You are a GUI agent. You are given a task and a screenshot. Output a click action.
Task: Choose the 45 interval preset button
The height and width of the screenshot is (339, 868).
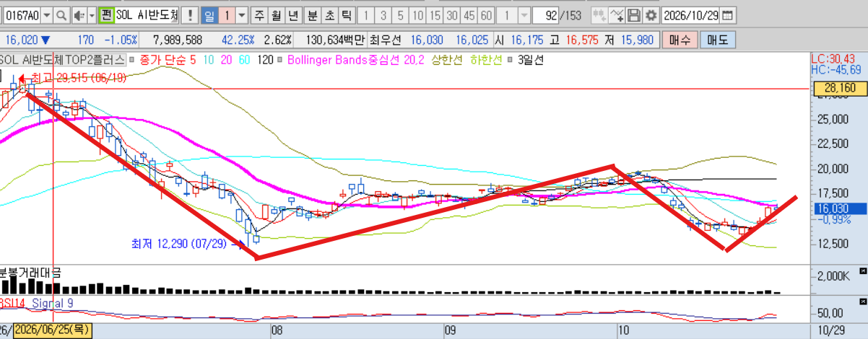[x=469, y=15]
